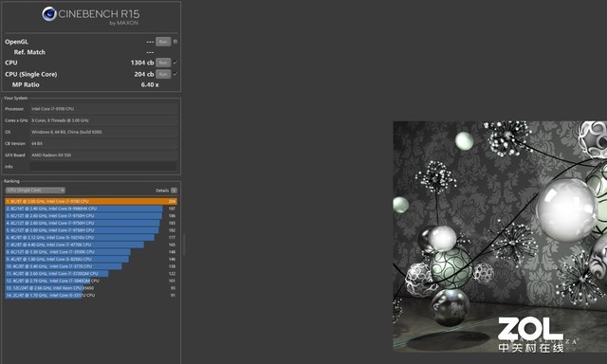Image resolution: width=607 pixels, height=364 pixels.
Task: Run the CPU (Single Core) benchmark
Action: (x=163, y=74)
